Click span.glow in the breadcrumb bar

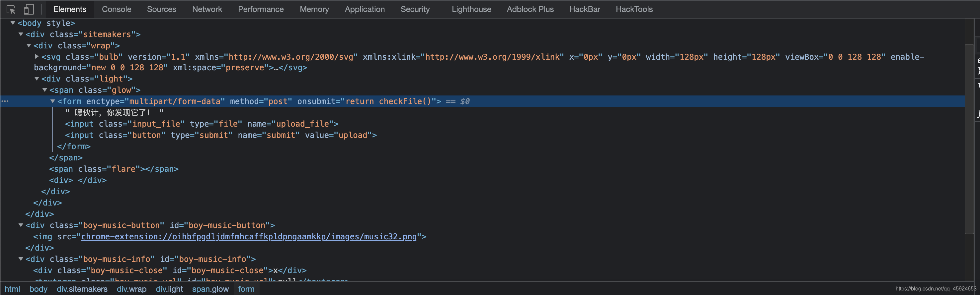210,289
